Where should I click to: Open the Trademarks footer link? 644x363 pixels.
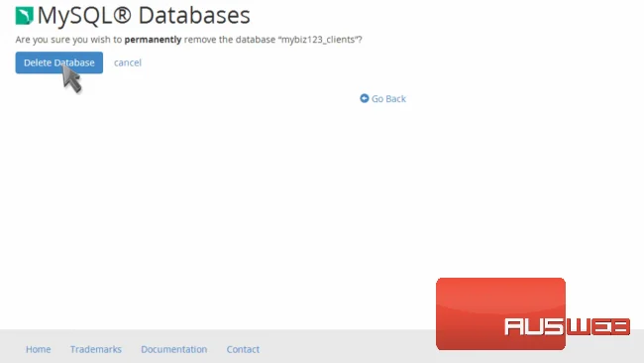click(x=96, y=349)
